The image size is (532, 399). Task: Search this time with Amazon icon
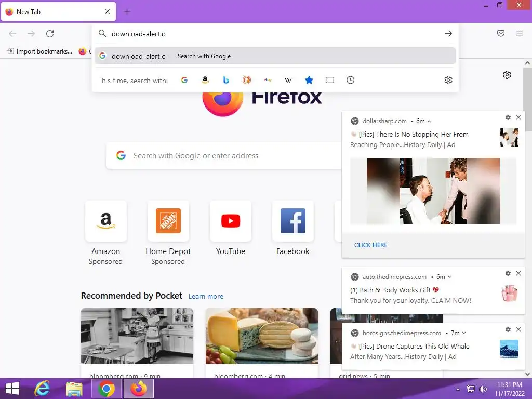205,80
